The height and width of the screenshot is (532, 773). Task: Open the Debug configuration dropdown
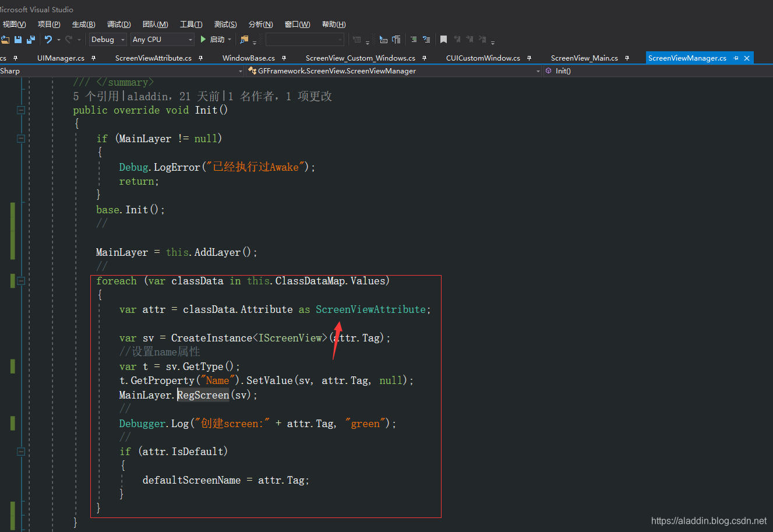(108, 40)
